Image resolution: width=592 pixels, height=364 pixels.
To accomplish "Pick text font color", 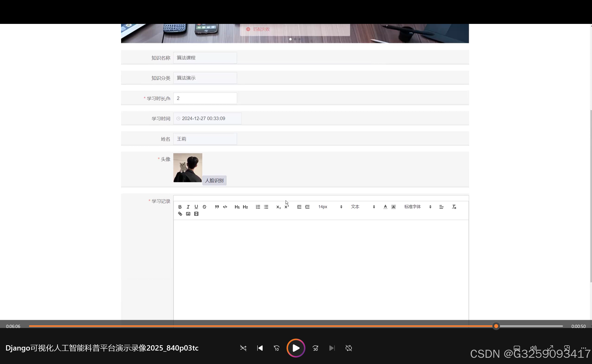I will tap(385, 207).
